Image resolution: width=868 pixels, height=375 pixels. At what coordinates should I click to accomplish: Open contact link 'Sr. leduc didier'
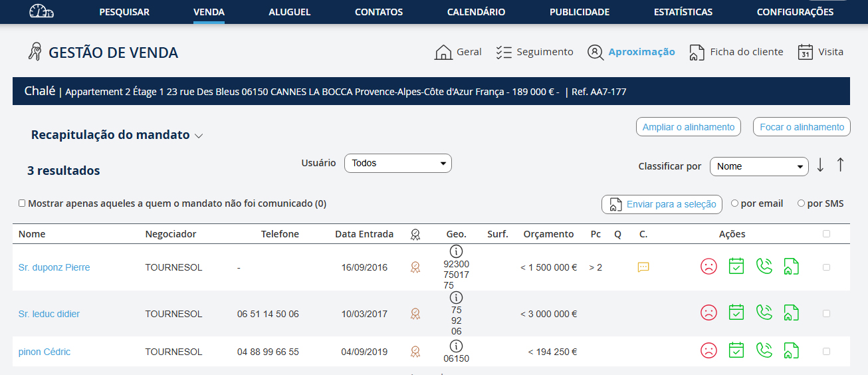click(x=49, y=314)
